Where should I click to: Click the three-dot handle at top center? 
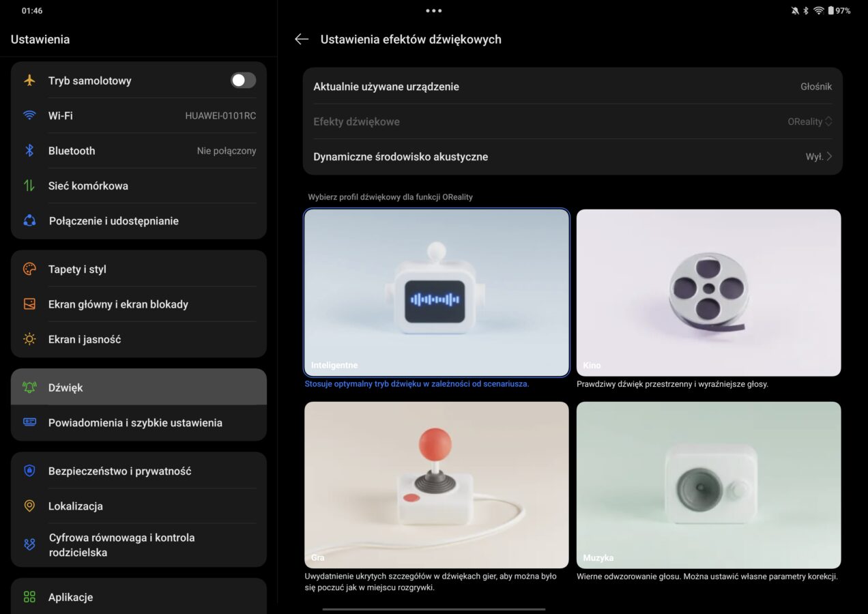(x=434, y=11)
